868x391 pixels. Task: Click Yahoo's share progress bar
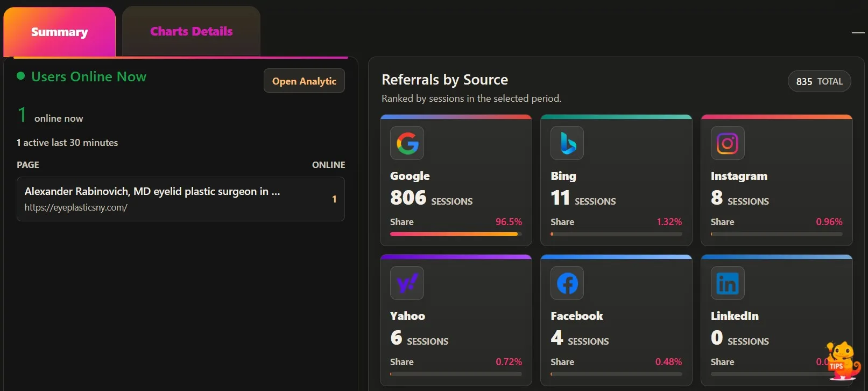tap(456, 374)
